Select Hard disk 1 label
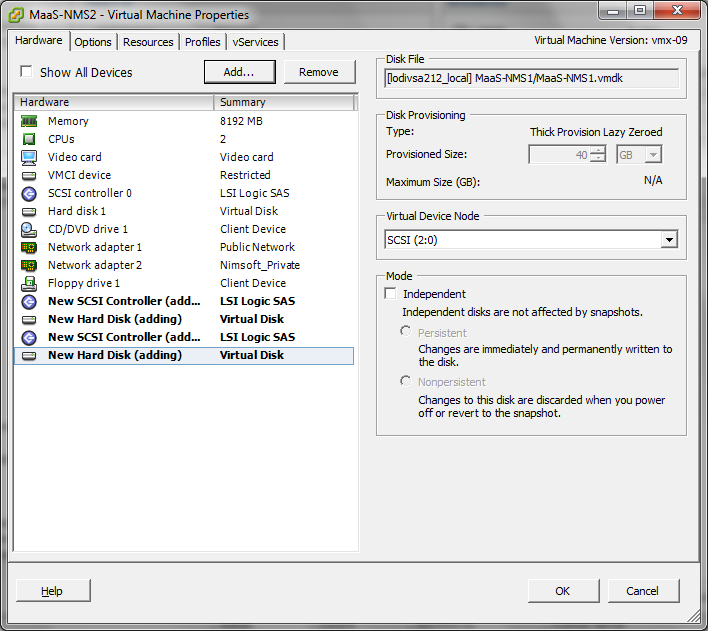The height and width of the screenshot is (631, 708). 77,211
